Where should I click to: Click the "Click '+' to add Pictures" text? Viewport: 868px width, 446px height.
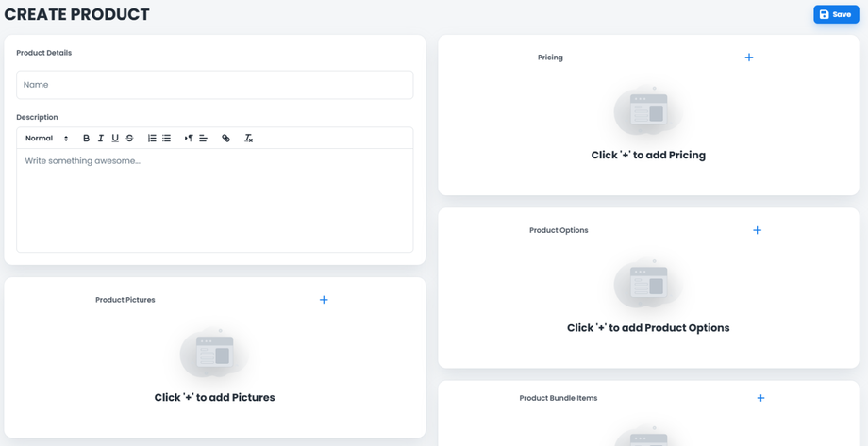[215, 397]
